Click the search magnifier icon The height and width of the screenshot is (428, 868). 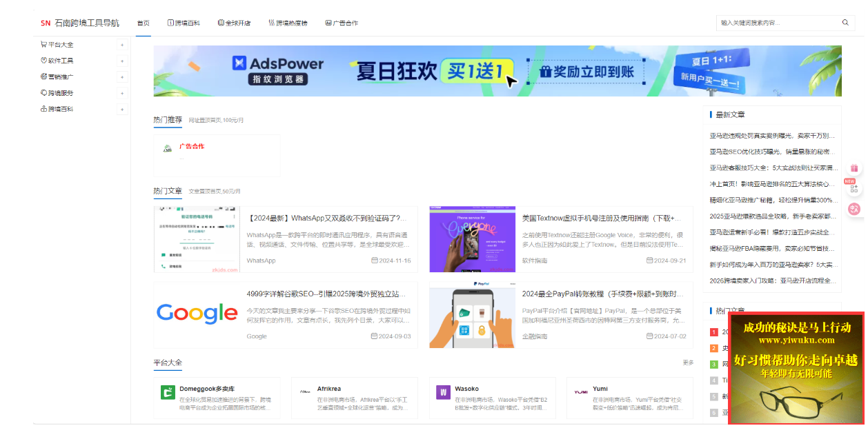pyautogui.click(x=846, y=22)
